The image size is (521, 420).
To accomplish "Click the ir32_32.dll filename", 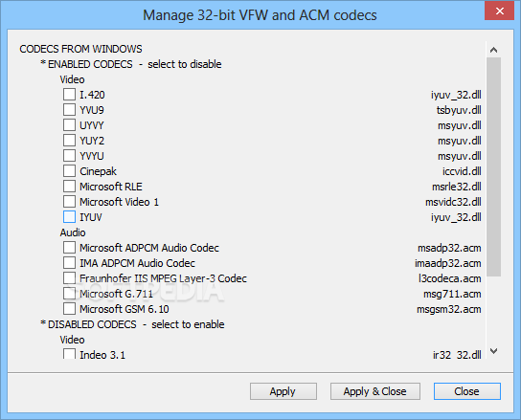I will pyautogui.click(x=457, y=355).
